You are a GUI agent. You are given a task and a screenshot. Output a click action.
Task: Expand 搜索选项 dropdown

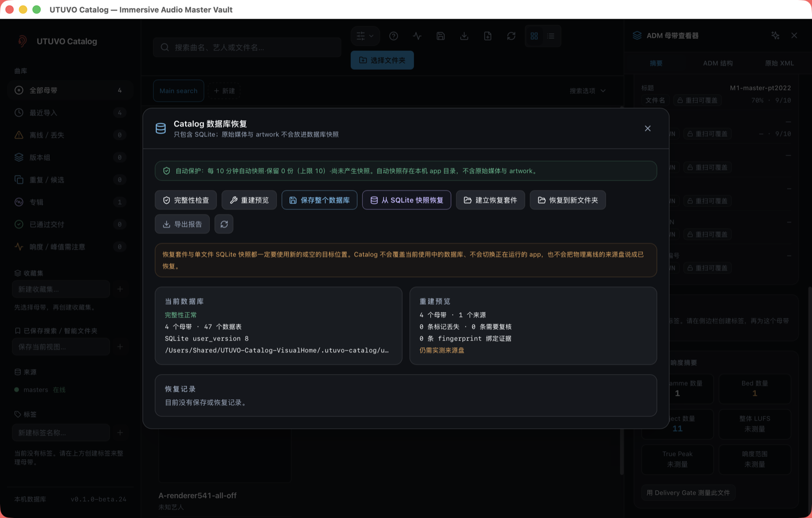pyautogui.click(x=587, y=91)
